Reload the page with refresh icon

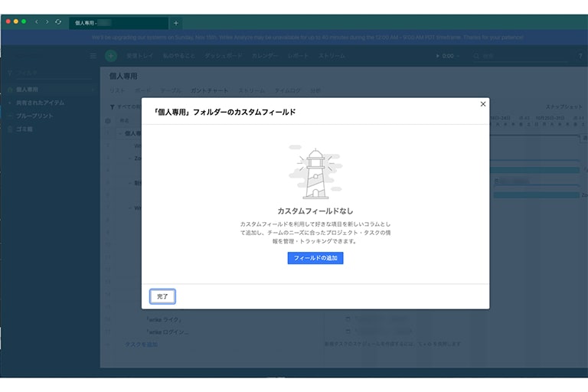pyautogui.click(x=58, y=21)
